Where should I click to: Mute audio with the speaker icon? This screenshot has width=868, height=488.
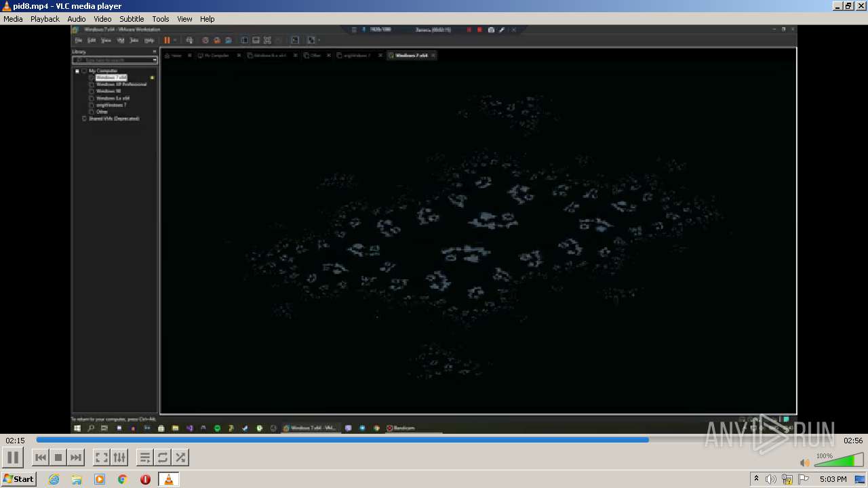804,462
